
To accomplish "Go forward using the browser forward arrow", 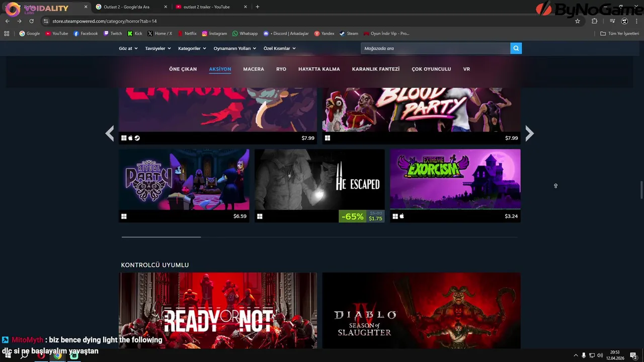I will [x=19, y=21].
